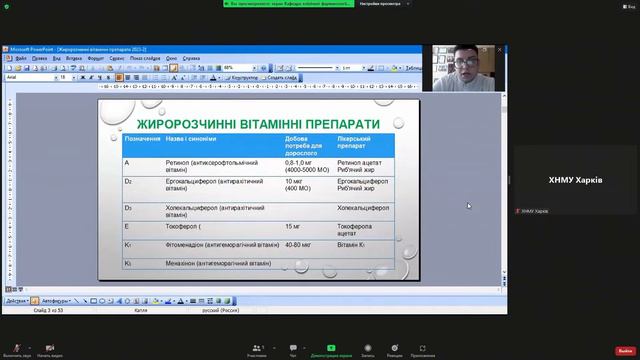Click the New document icon in PowerPoint toolbar
Image resolution: width=640 pixels, height=360 pixels.
pyautogui.click(x=9, y=68)
